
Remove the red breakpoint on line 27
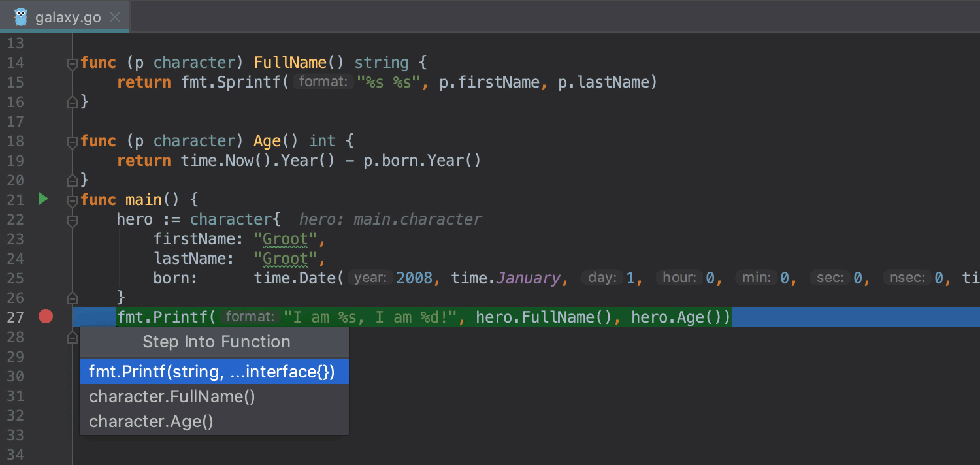(45, 317)
